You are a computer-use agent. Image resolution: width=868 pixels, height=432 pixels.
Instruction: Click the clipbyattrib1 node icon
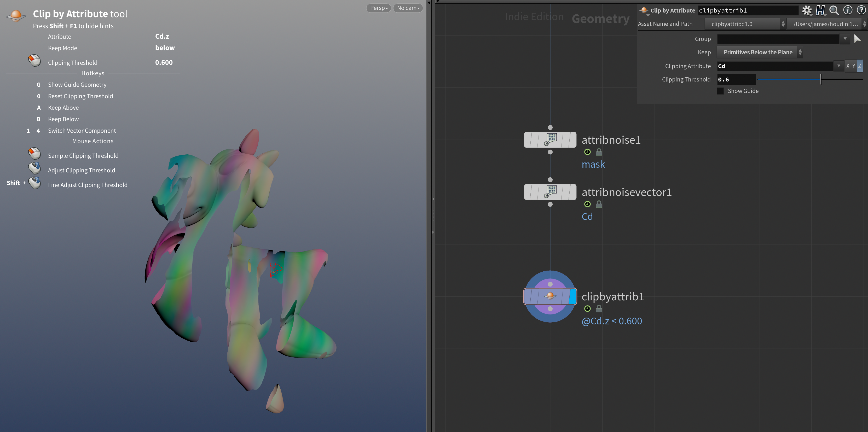[x=550, y=296]
